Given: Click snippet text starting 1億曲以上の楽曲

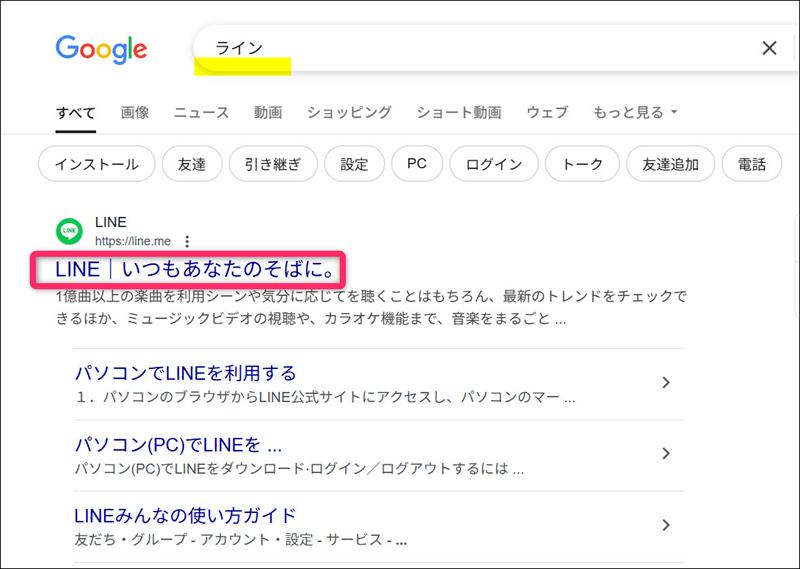Looking at the screenshot, I should point(371,308).
